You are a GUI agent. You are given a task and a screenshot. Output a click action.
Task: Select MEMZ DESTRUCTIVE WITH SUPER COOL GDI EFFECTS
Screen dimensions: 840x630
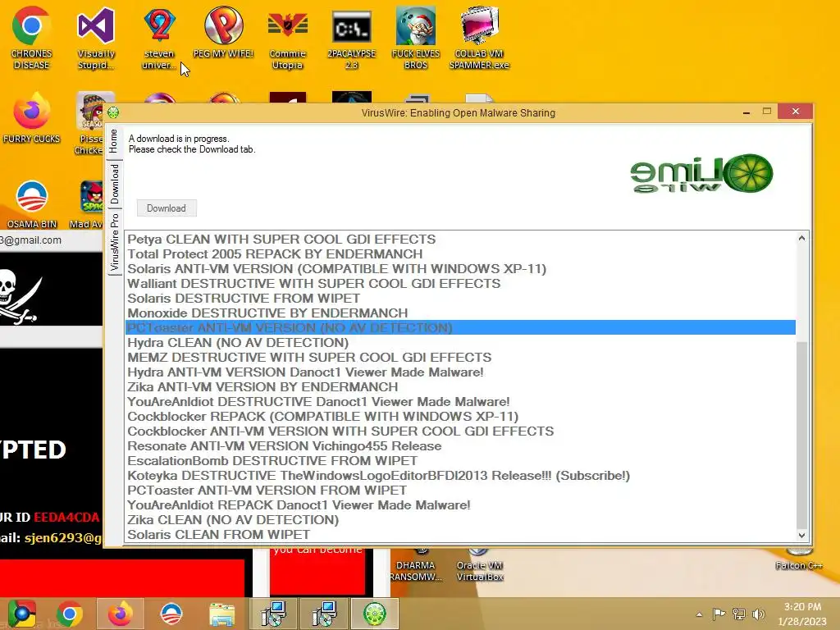[x=460, y=358]
